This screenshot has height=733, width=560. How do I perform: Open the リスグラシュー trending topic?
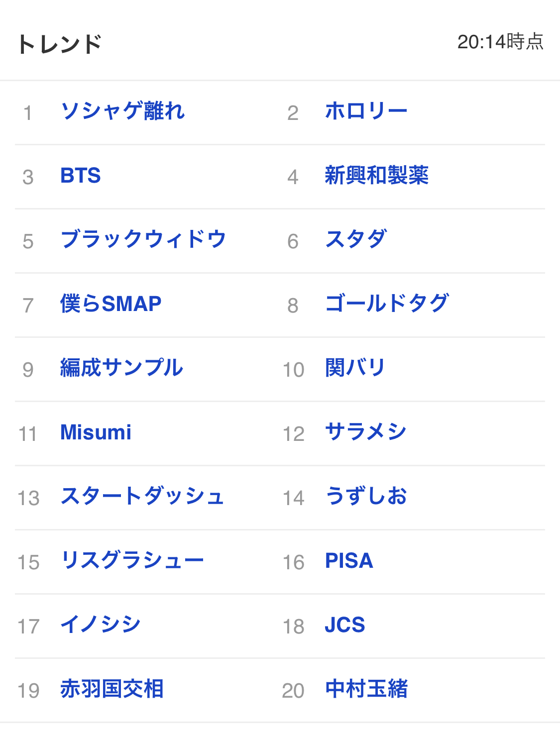click(132, 560)
